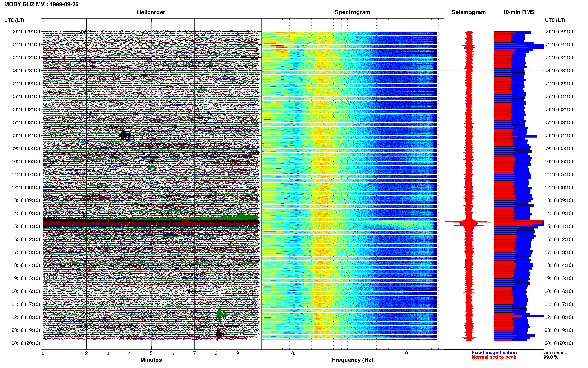588x368 pixels.
Task: Click frequency tick label '10' on spectrogram axis
Action: coord(405,353)
